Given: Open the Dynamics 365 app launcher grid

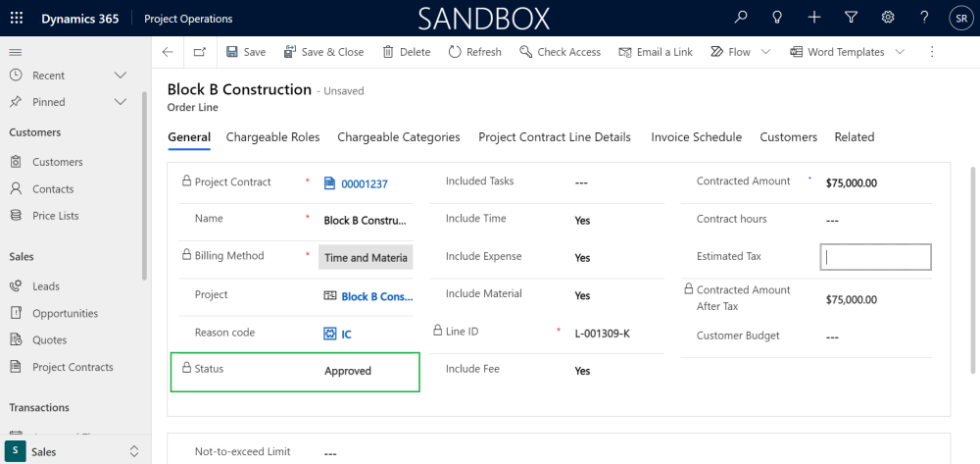Looking at the screenshot, I should point(17,18).
